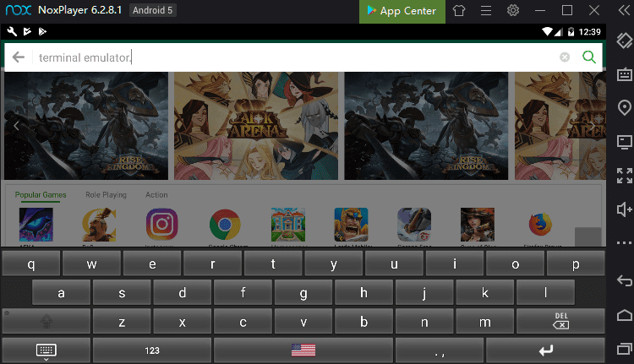Screen dimensions: 634x364
Task: Switch to 123 numeric keyboard
Action: pos(152,350)
